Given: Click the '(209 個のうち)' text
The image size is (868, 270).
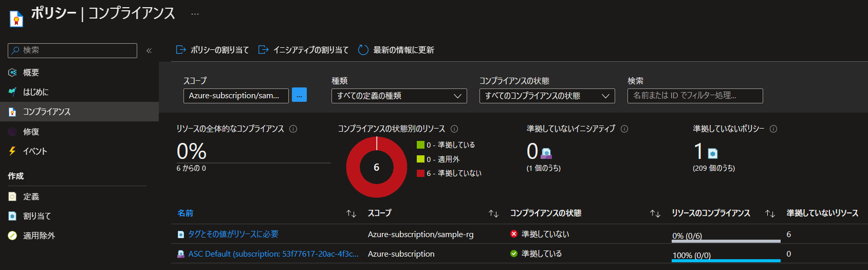Looking at the screenshot, I should click(714, 168).
